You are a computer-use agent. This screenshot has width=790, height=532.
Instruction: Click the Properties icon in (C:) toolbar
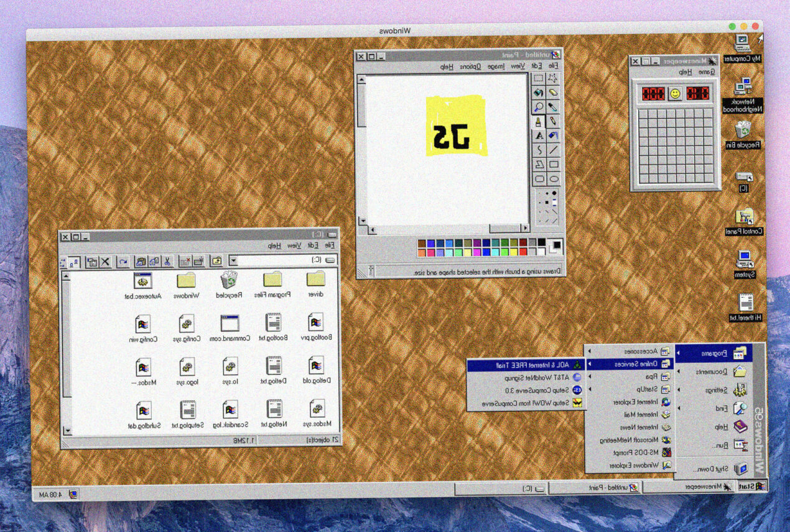click(x=92, y=262)
